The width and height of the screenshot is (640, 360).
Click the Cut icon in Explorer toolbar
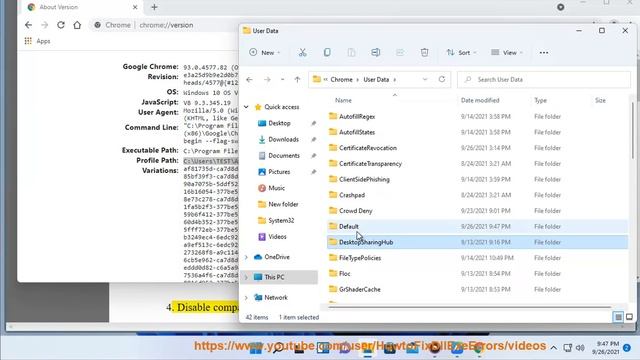pyautogui.click(x=302, y=53)
